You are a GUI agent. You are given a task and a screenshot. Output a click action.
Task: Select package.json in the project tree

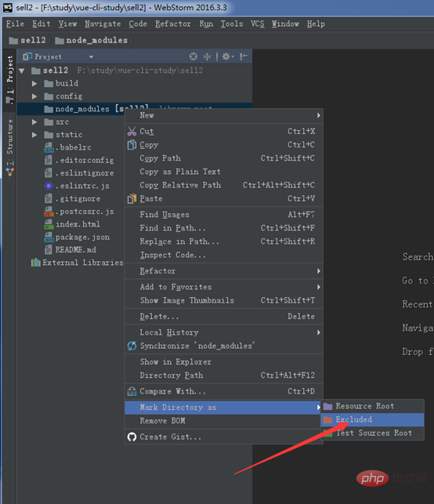click(x=82, y=237)
